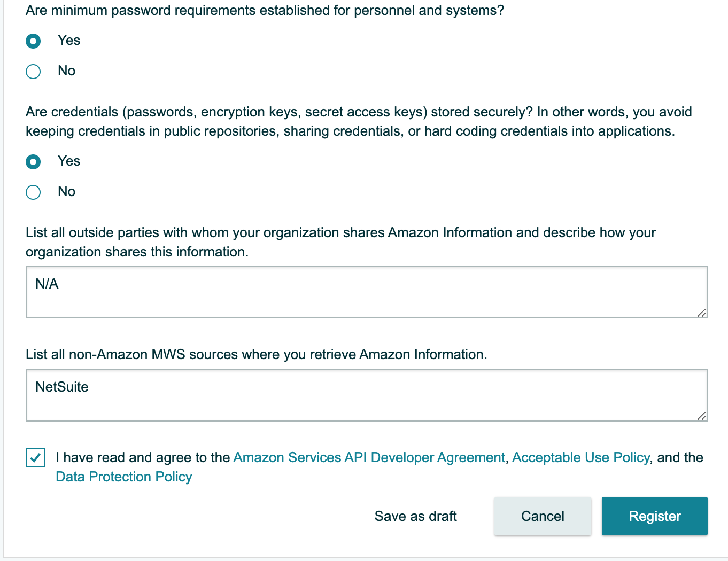Select No radio for minimum password requirements
The width and height of the screenshot is (728, 561).
tap(33, 72)
